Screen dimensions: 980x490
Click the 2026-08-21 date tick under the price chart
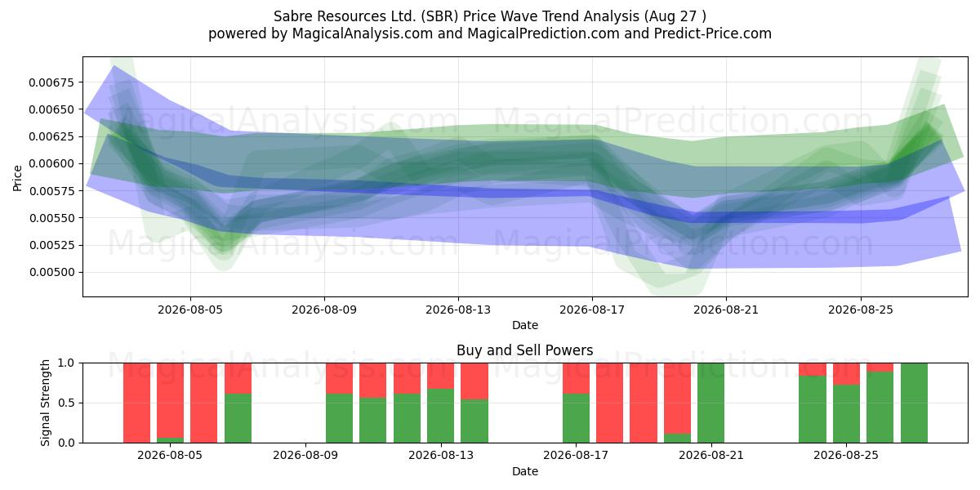(726, 310)
